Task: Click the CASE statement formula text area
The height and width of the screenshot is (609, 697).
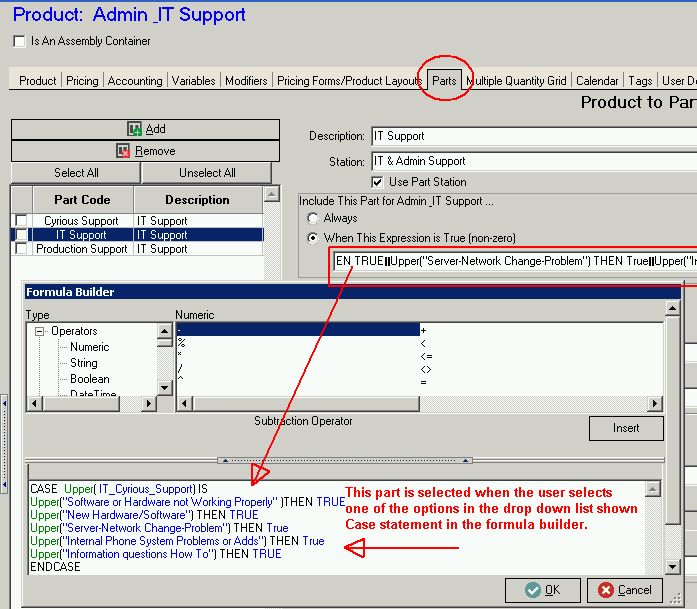Action: click(x=336, y=528)
